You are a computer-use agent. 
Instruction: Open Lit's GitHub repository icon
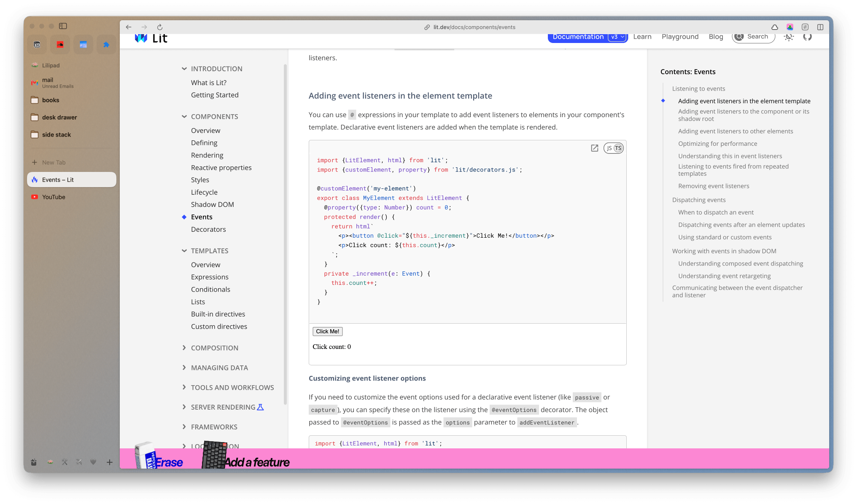pos(807,37)
